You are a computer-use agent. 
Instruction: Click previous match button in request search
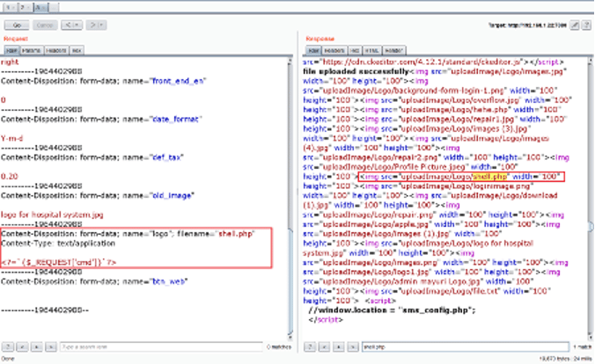(20, 346)
